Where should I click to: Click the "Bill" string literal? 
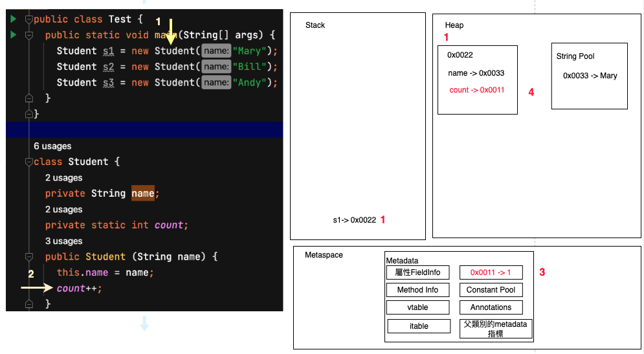tap(249, 67)
